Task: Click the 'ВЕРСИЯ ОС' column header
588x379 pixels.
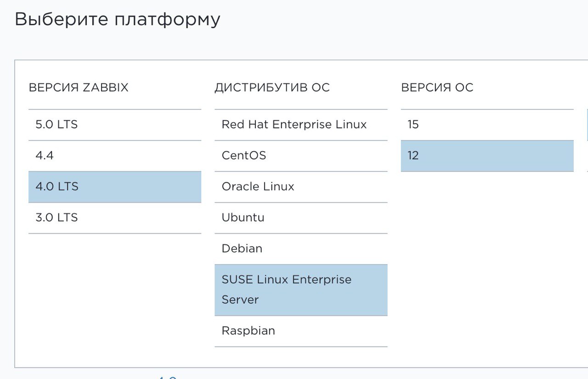Action: 437,88
